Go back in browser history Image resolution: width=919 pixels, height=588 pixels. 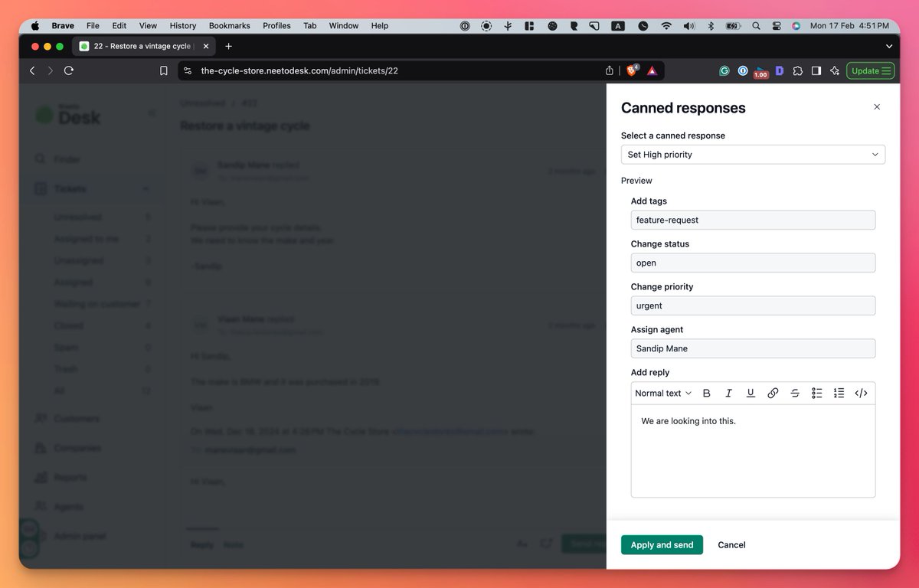tap(32, 70)
